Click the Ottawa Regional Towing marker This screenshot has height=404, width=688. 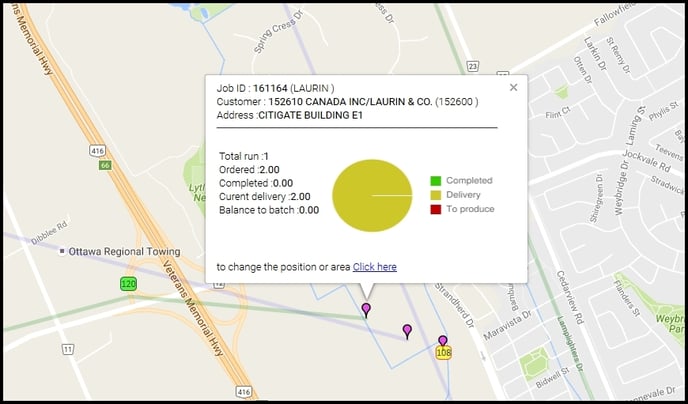pyautogui.click(x=64, y=251)
